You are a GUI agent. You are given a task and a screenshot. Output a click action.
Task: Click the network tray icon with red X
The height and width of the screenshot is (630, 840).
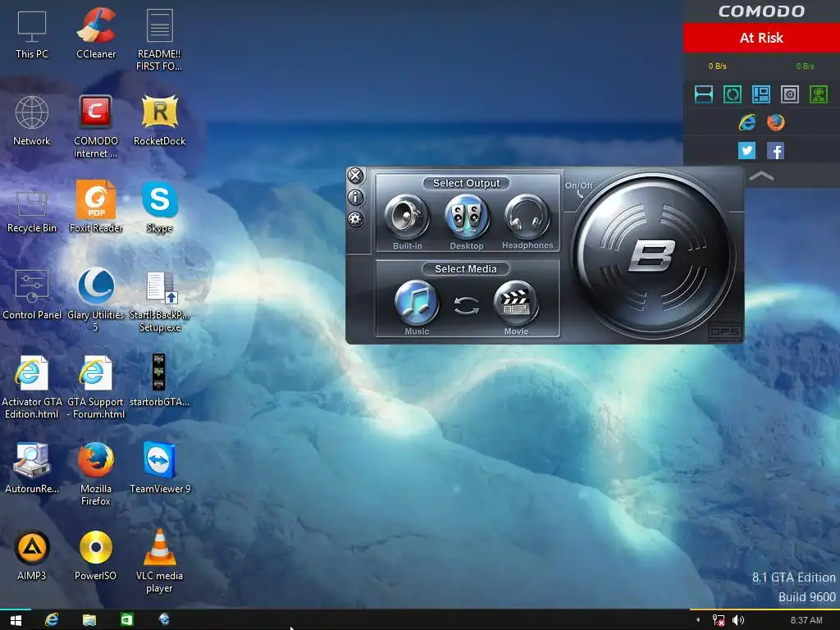coord(719,620)
